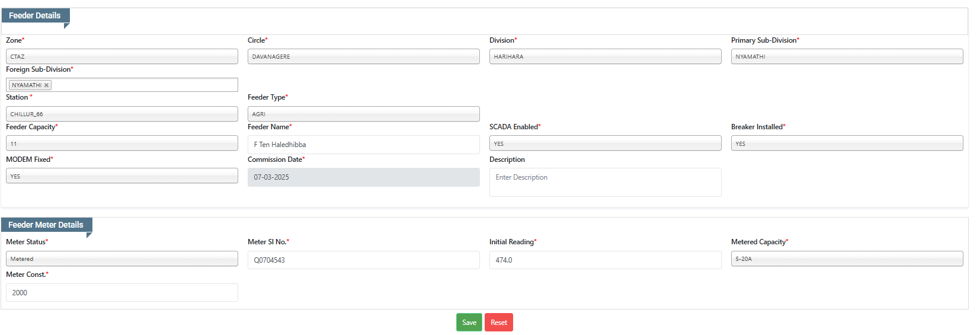Click the Metered Capacity field label
The height and width of the screenshot is (335, 980).
760,242
